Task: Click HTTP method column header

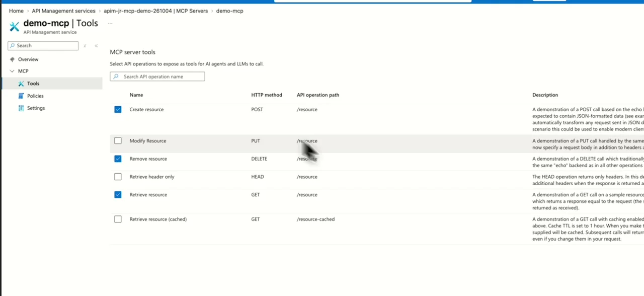Action: (267, 95)
